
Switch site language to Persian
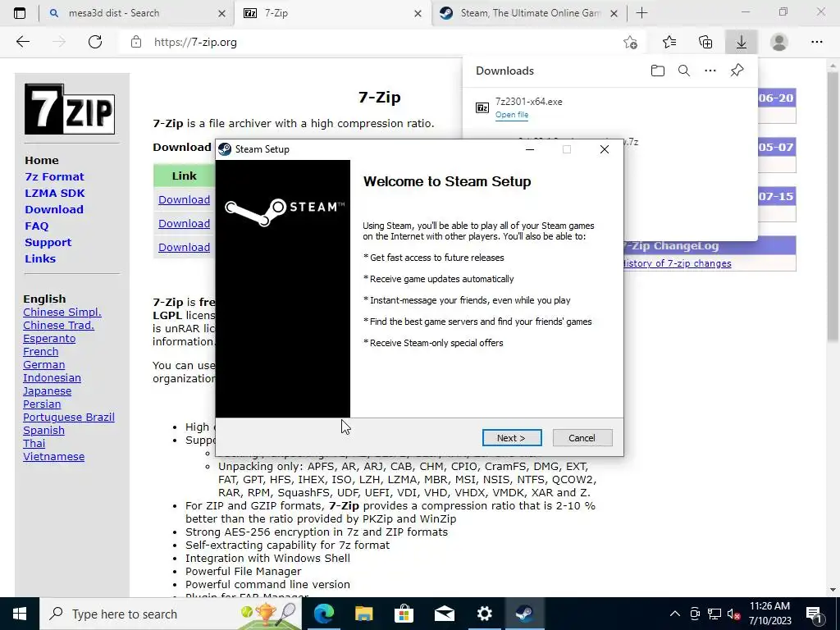coord(42,404)
